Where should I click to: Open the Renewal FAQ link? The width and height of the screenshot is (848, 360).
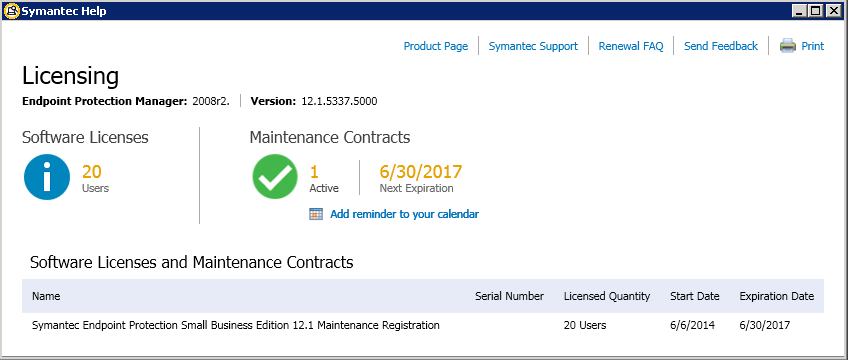pyautogui.click(x=631, y=46)
